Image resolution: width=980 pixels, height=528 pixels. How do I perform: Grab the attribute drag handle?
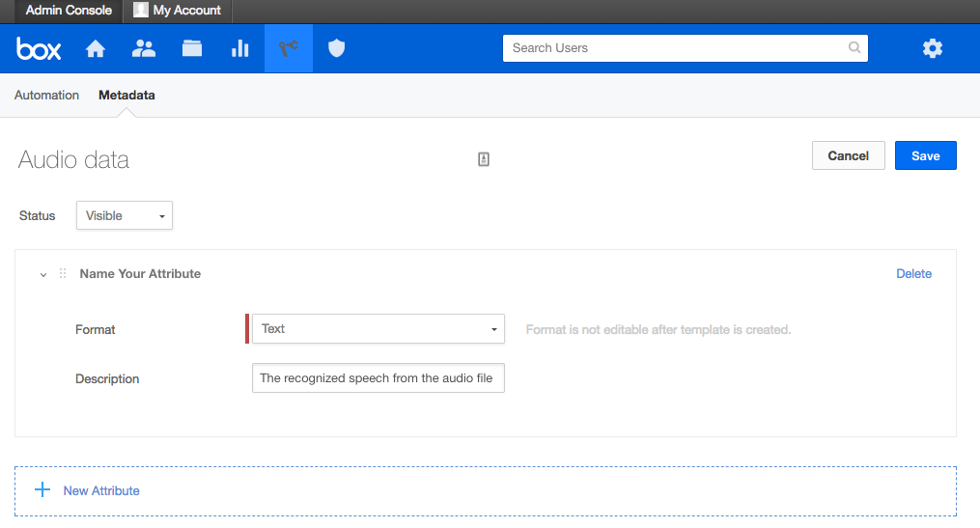[x=63, y=274]
